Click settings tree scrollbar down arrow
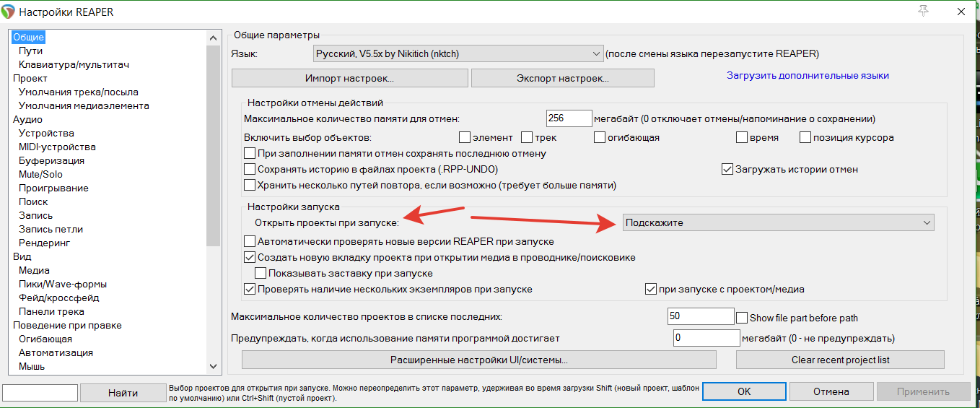Image resolution: width=980 pixels, height=408 pixels. [x=213, y=367]
